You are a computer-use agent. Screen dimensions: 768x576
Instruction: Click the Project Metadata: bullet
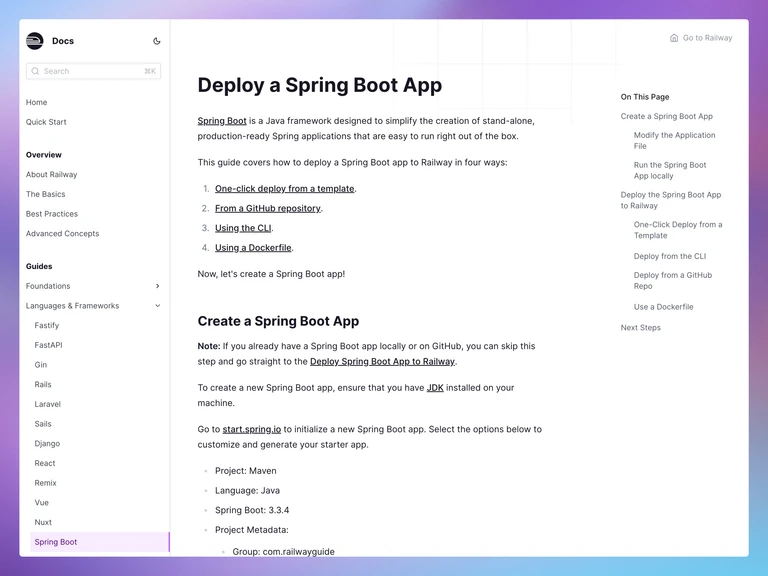pos(252,530)
